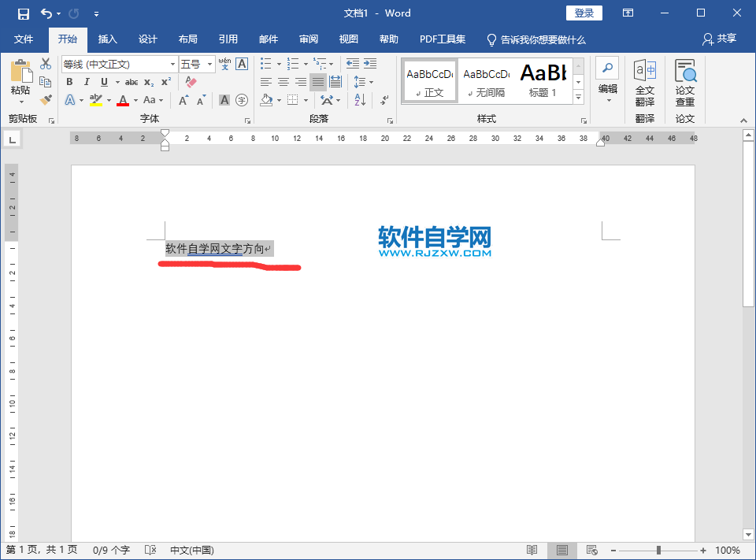
Task: Open the PDF工具集 tab
Action: [442, 39]
